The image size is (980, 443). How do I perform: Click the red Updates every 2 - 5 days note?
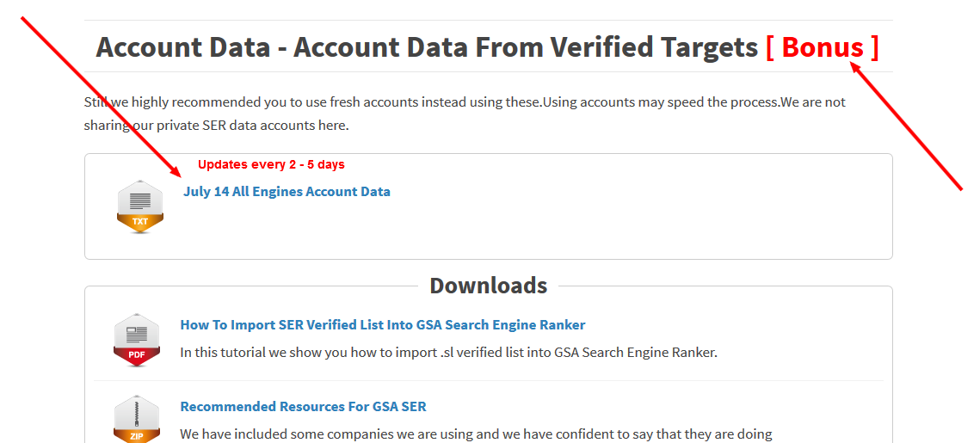[271, 165]
